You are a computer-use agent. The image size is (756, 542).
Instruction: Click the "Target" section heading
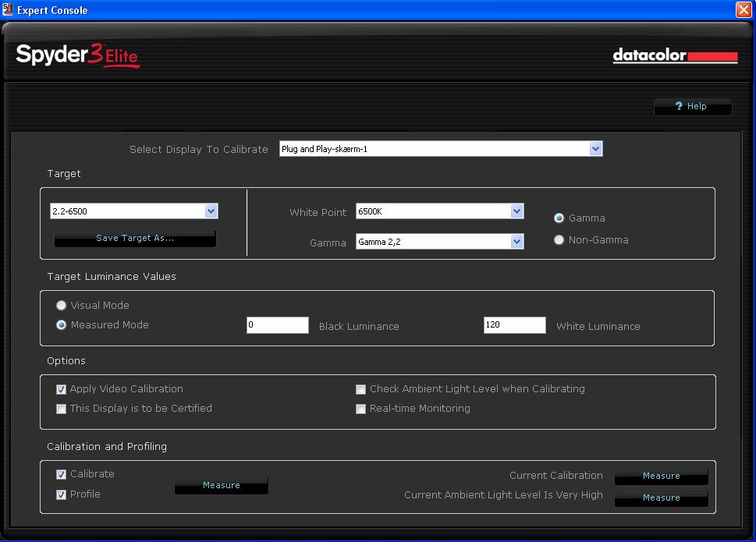click(64, 174)
